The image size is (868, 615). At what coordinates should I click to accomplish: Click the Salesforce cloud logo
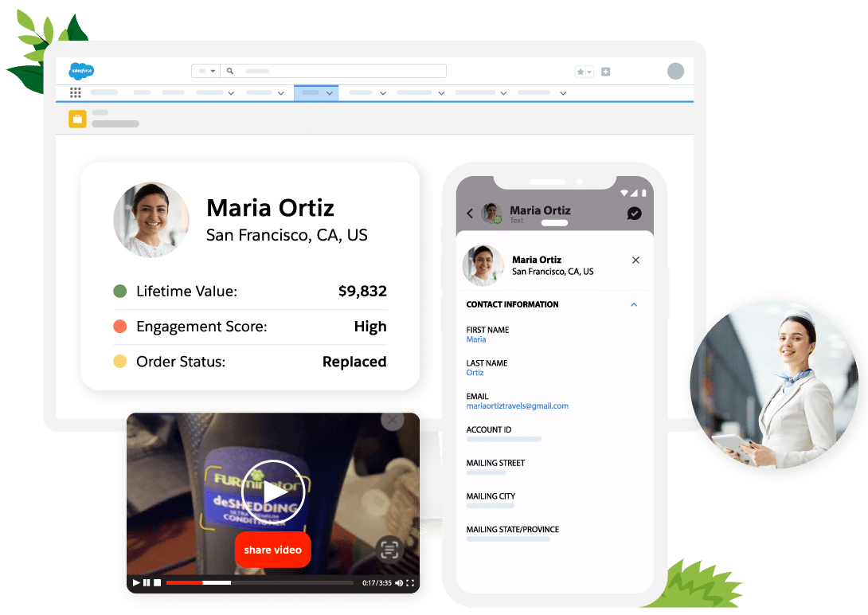(81, 71)
